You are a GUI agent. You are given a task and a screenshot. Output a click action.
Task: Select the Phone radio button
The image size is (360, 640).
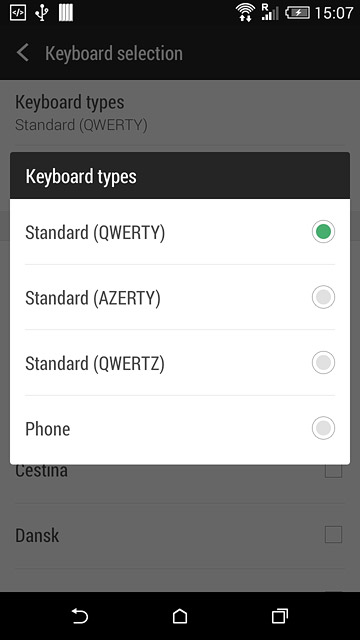click(323, 428)
